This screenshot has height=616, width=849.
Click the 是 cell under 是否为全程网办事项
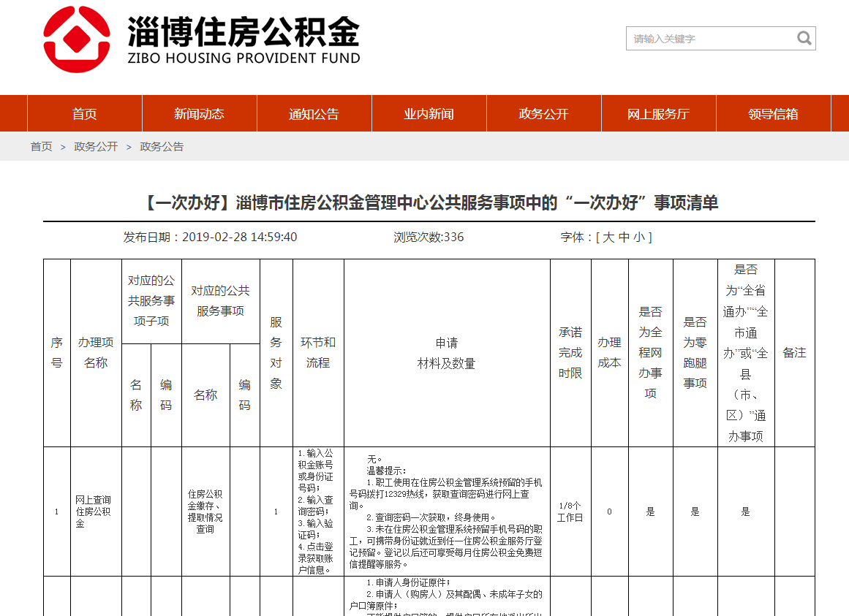click(x=650, y=512)
